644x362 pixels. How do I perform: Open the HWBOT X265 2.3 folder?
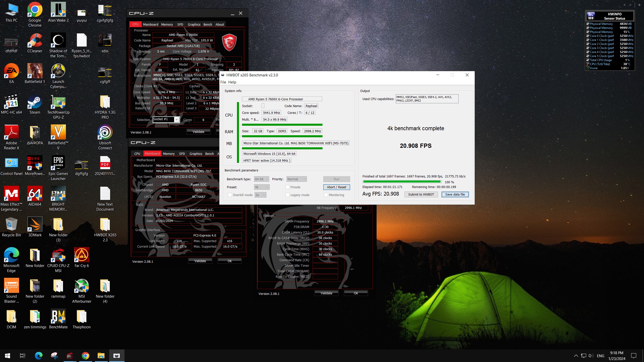(105, 229)
